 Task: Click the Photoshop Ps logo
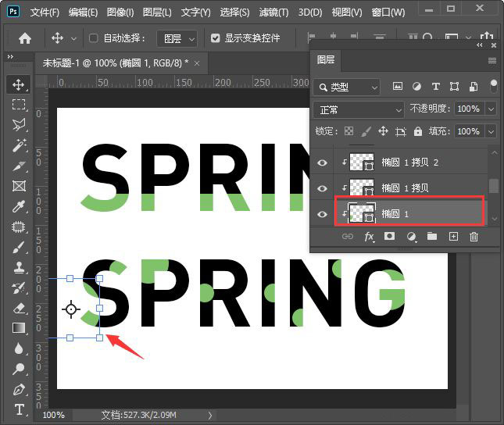(13, 12)
